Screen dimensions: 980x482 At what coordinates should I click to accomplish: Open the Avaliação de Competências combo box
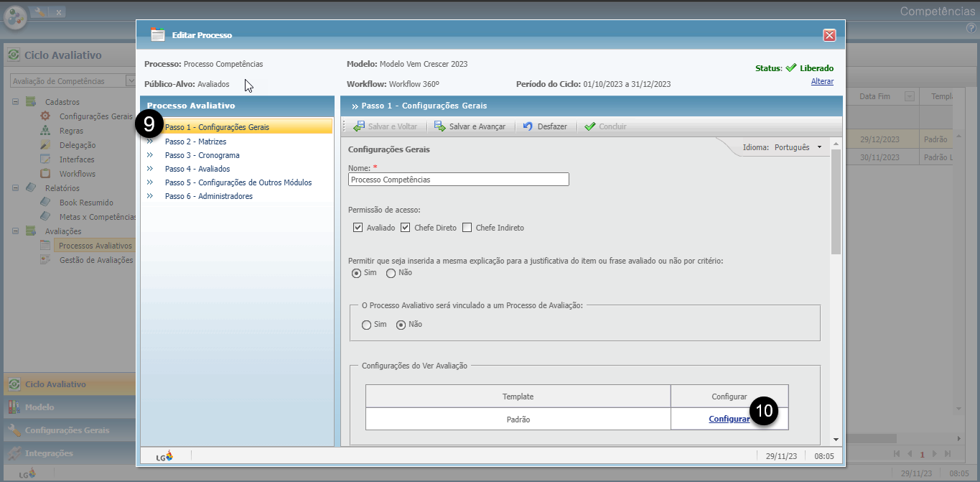click(x=73, y=81)
